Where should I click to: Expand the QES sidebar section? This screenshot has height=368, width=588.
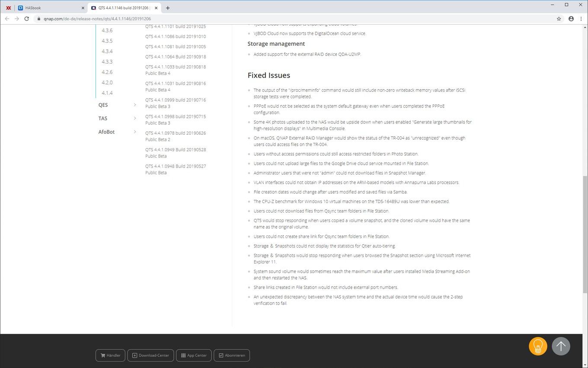[x=117, y=105]
